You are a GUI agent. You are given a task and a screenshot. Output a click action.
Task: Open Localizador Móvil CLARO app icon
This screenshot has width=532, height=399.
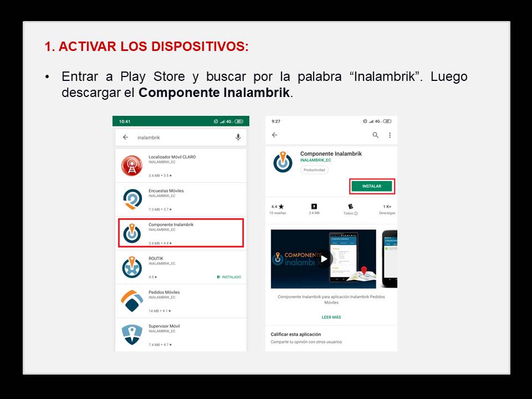pyautogui.click(x=132, y=166)
